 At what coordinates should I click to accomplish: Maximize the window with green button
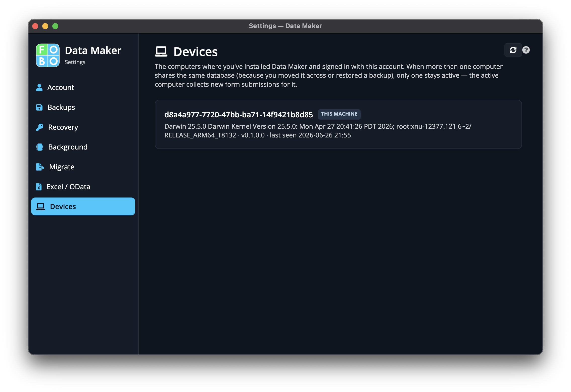pos(55,26)
